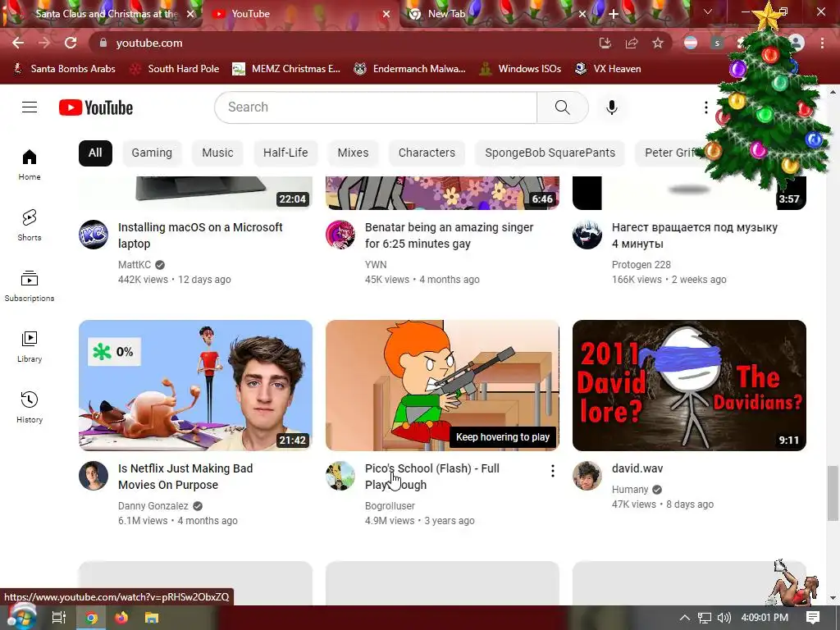
Task: Open 'david.wav' video title
Action: [637, 468]
